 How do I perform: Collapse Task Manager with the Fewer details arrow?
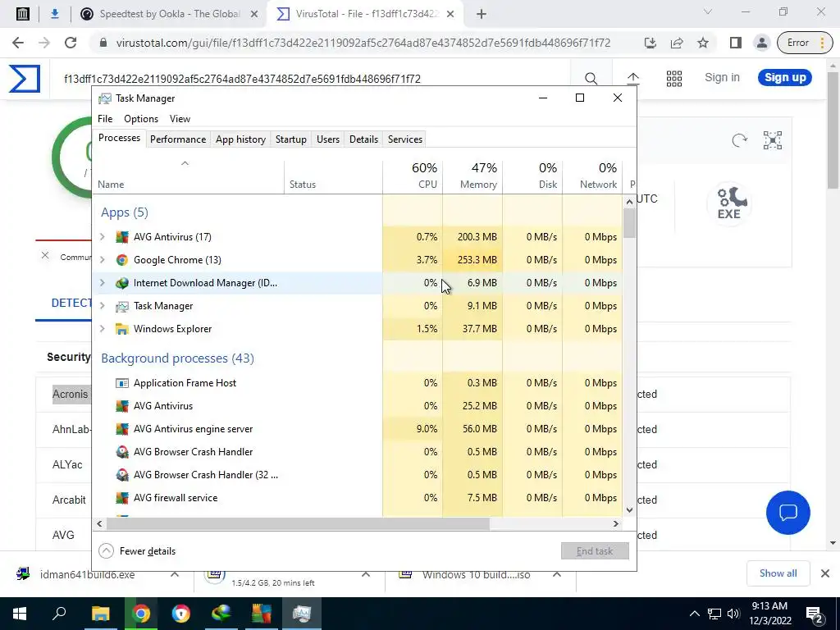pos(106,550)
